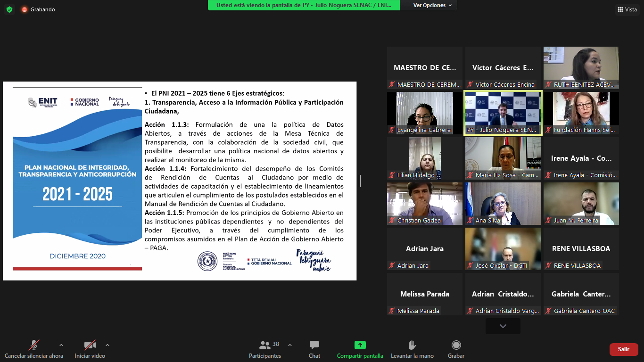Click the green encryption shield icon

coord(9,9)
